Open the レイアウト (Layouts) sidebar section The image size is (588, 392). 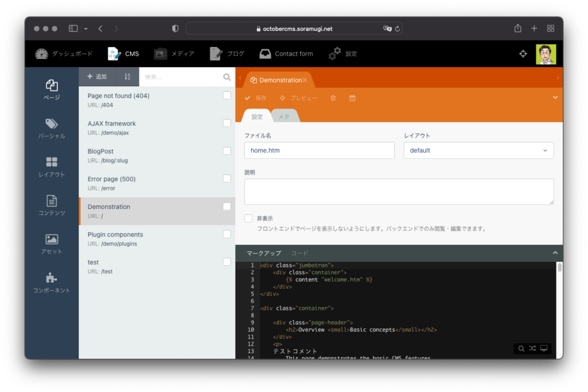pyautogui.click(x=52, y=167)
